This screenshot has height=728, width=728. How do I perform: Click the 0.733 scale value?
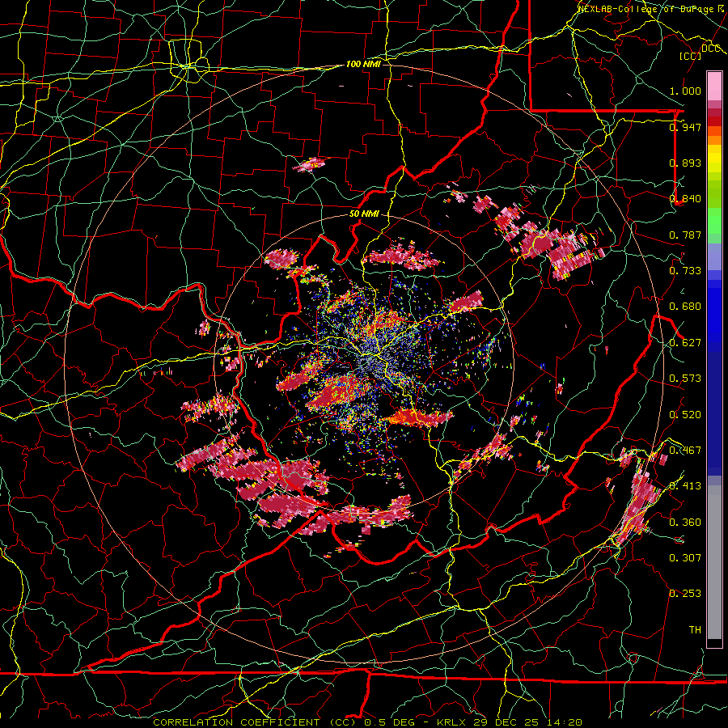pyautogui.click(x=685, y=271)
